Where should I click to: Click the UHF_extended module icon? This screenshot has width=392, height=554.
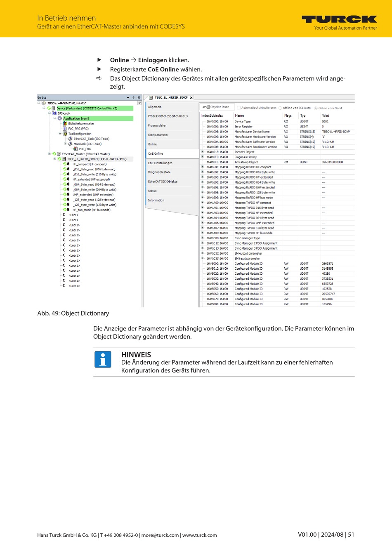point(68,195)
